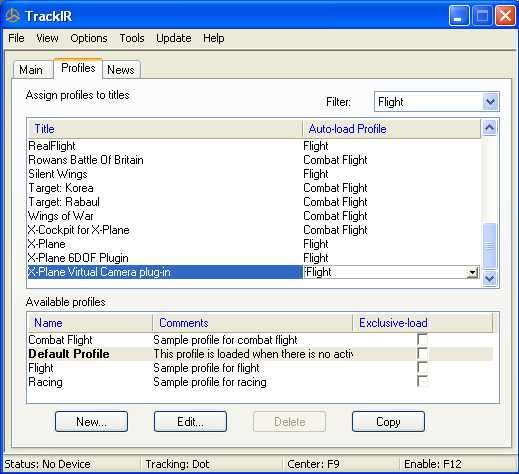Click the Comments column header

coord(252,323)
